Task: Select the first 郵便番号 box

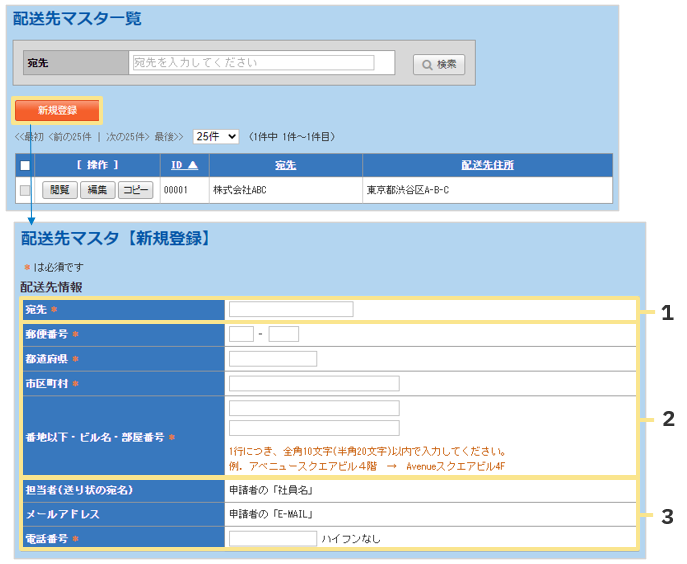Action: (x=241, y=334)
